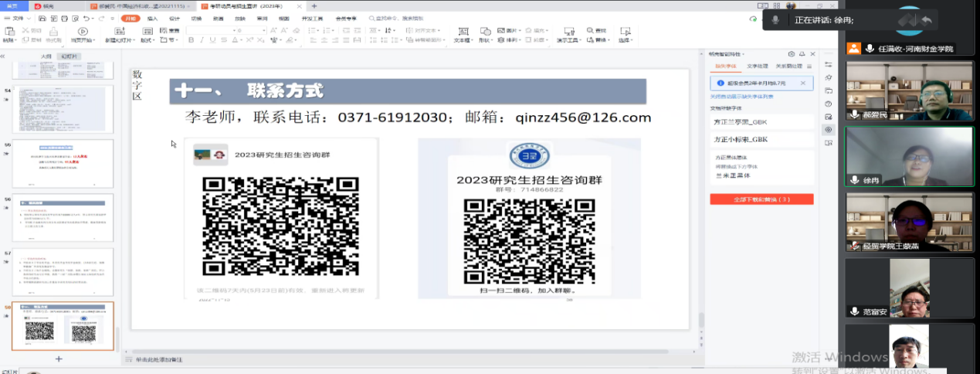Open the font size combo box
Viewport: 980px width, 374px height.
(251, 30)
